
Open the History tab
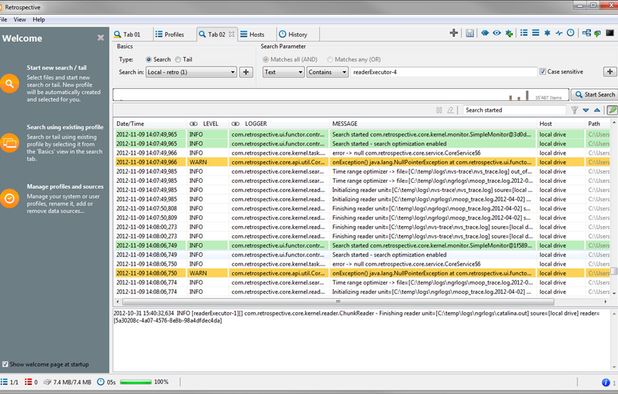[297, 35]
